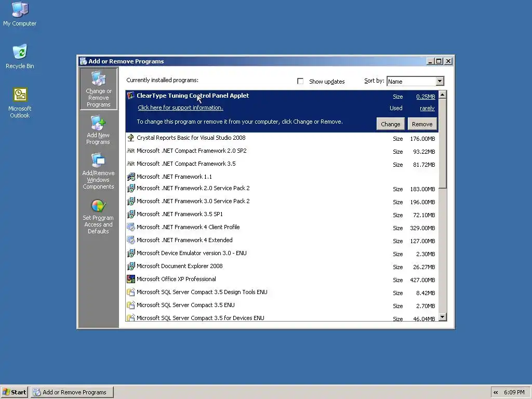Image resolution: width=532 pixels, height=399 pixels.
Task: Open Add New Programs sidebar icon
Action: tap(98, 130)
